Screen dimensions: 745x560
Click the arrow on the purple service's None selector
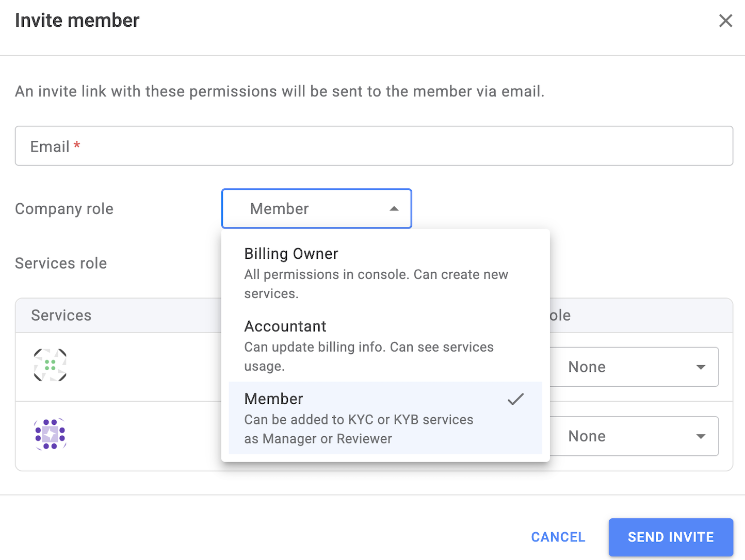701,436
